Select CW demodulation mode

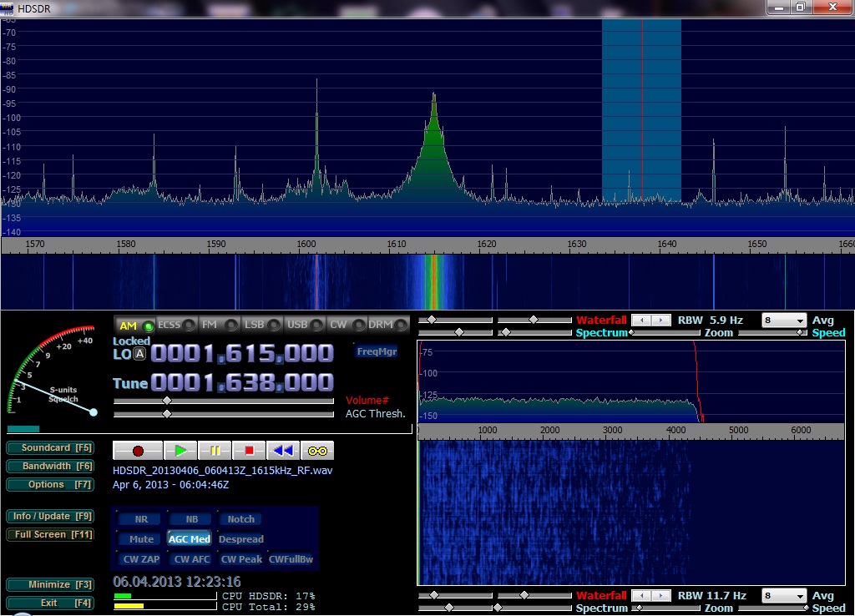click(x=347, y=326)
